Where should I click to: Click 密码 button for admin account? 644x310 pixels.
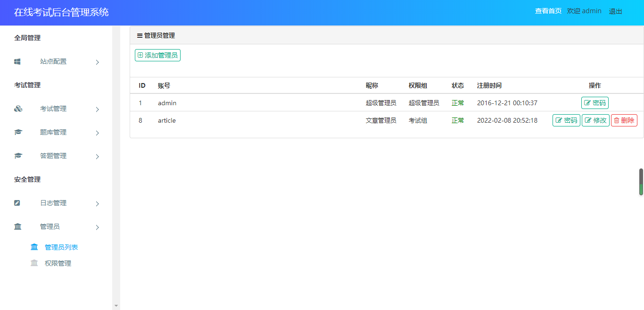click(594, 103)
